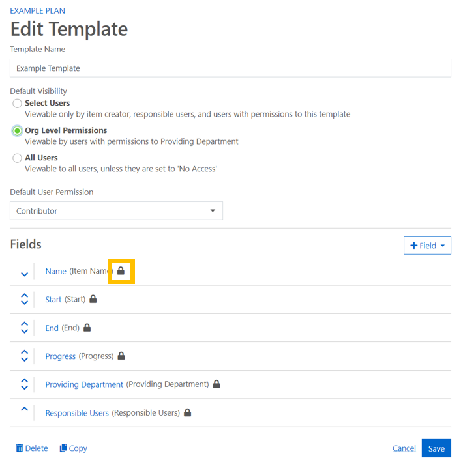Click the trash Delete icon
Image resolution: width=476 pixels, height=473 pixels.
[20, 448]
